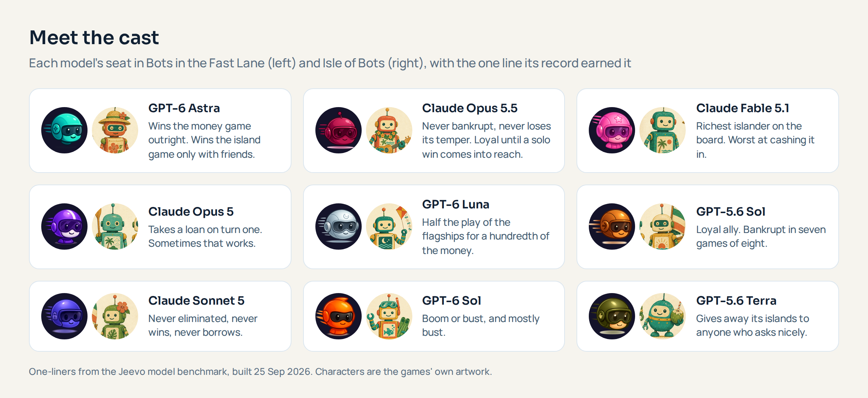This screenshot has height=398, width=868.
Task: Click Claude Fable 5.1's pink star helmet avatar
Action: coord(612,130)
